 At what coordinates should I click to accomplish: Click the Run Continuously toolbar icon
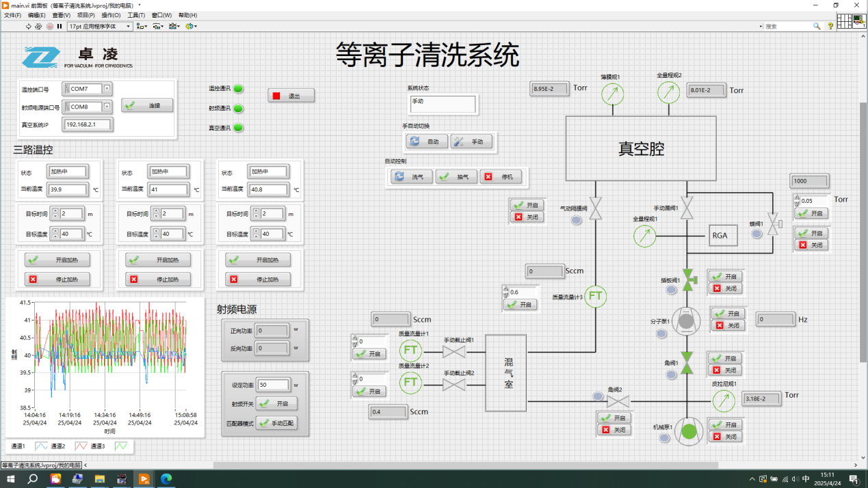click(38, 25)
